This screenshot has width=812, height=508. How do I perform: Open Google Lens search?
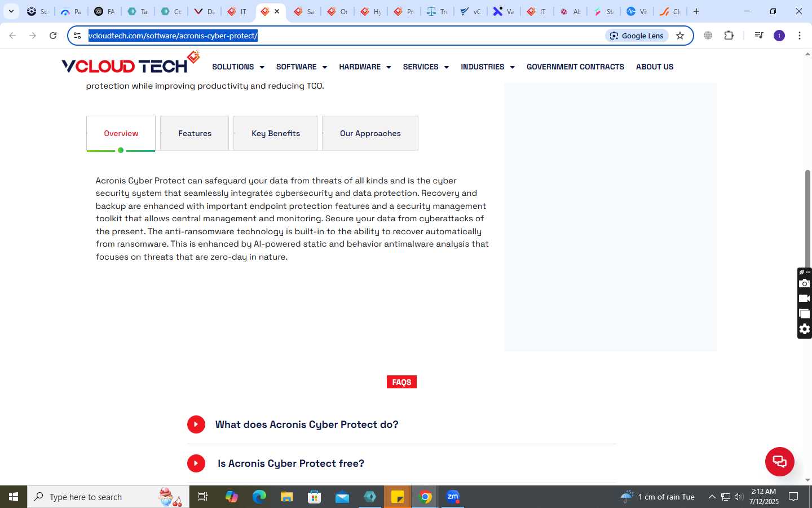coord(637,36)
